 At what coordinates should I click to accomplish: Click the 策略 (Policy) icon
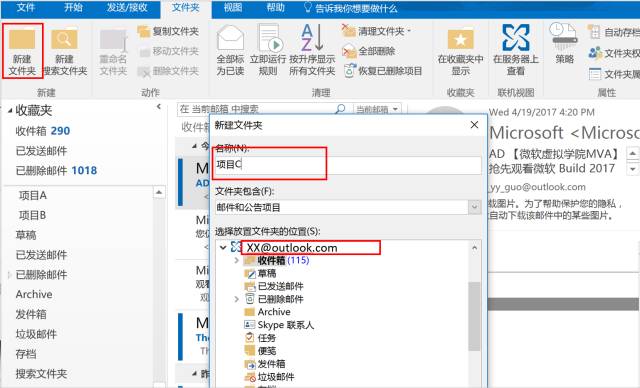pos(564,44)
